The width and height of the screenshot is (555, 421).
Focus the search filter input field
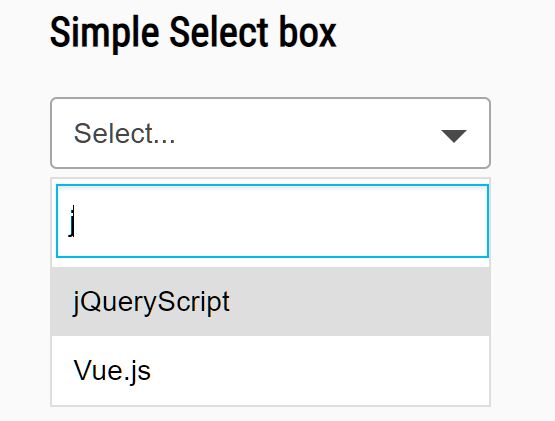point(272,221)
